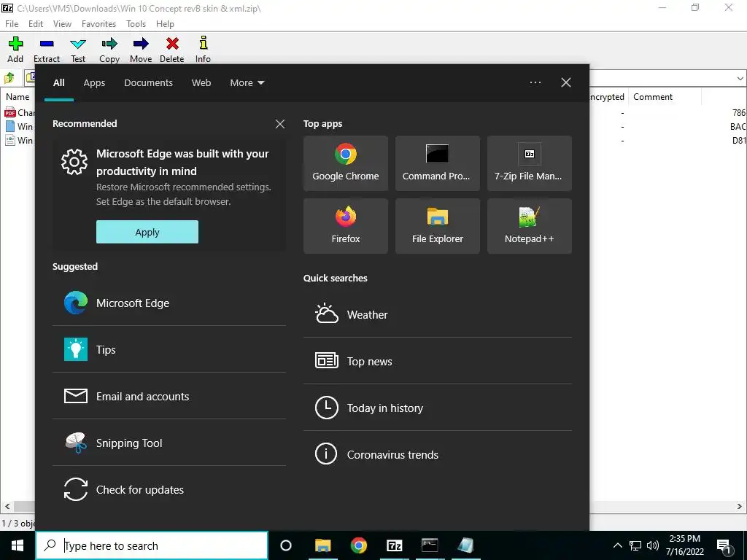Open Command Prompt taskbar icon

coord(430,545)
